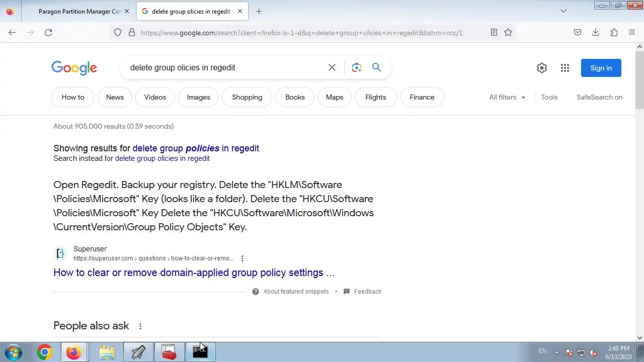Select the Flights filter chip

[x=376, y=97]
